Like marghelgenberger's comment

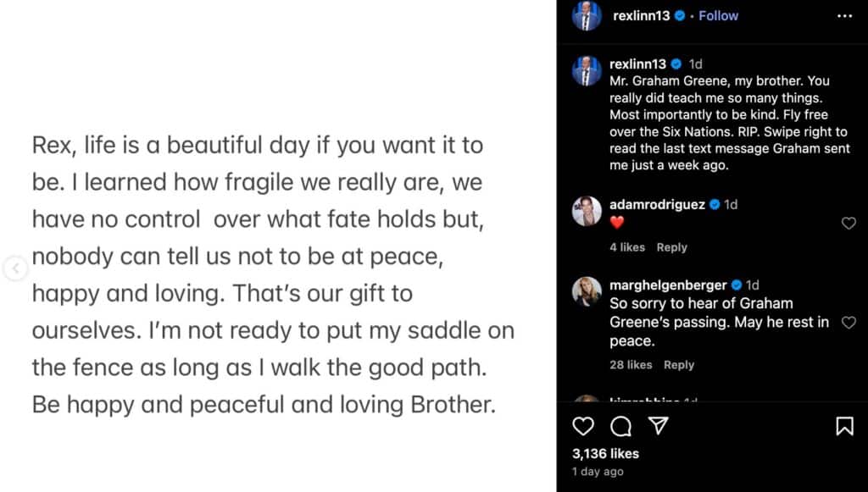(x=849, y=323)
